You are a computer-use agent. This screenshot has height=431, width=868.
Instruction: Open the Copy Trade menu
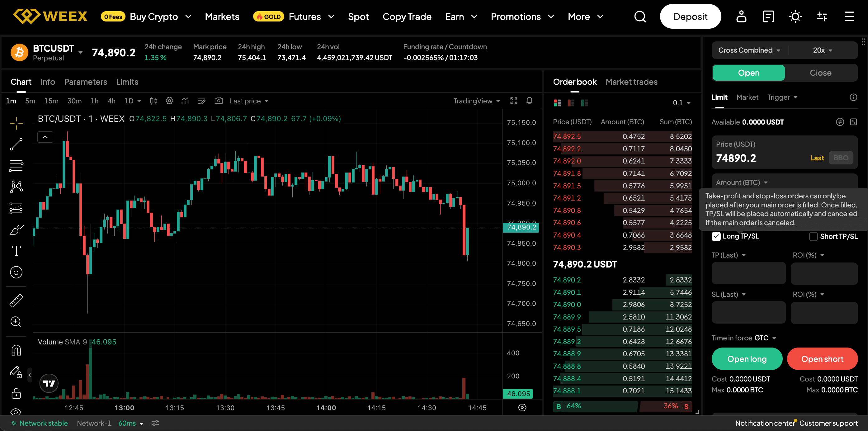407,17
